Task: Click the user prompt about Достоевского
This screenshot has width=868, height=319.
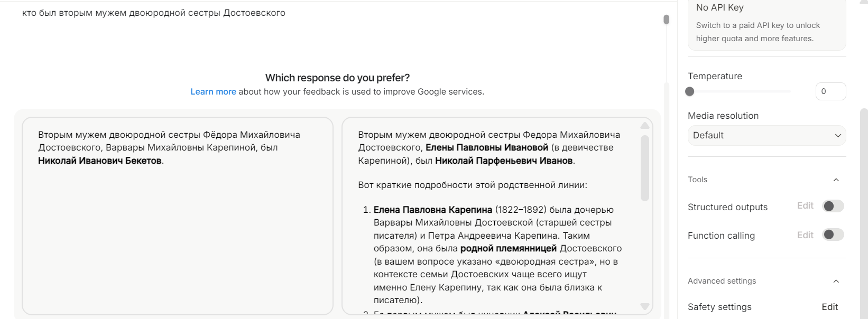Action: (x=154, y=13)
